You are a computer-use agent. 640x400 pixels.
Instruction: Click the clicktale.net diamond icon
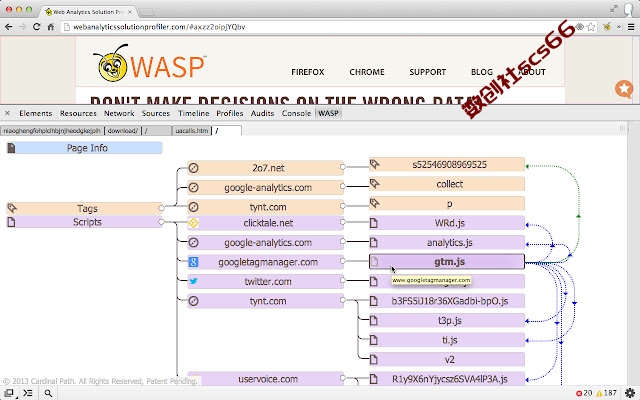(x=193, y=223)
